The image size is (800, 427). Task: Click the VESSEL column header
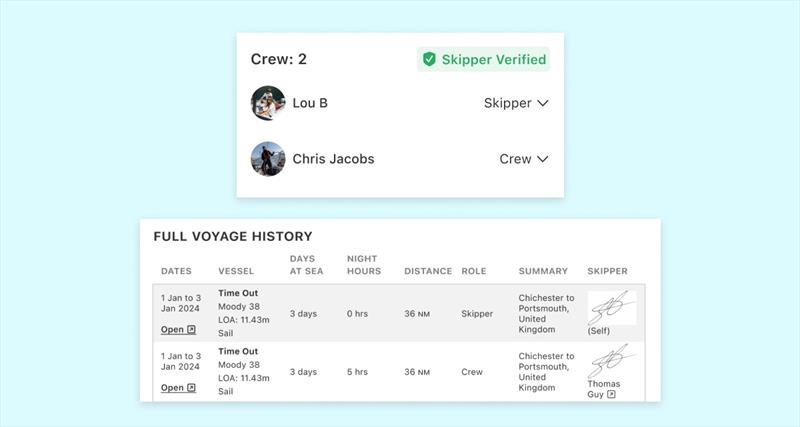point(236,271)
